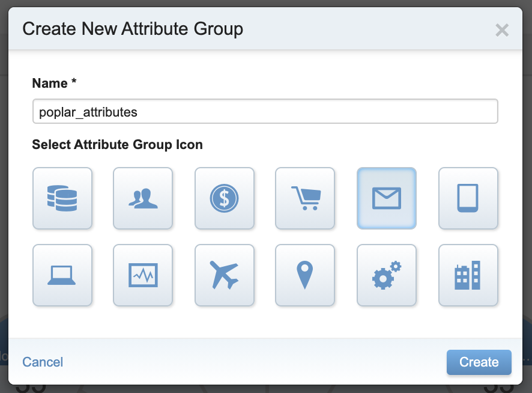Select the laptop computer icon
This screenshot has width=532, height=393.
[x=62, y=275]
